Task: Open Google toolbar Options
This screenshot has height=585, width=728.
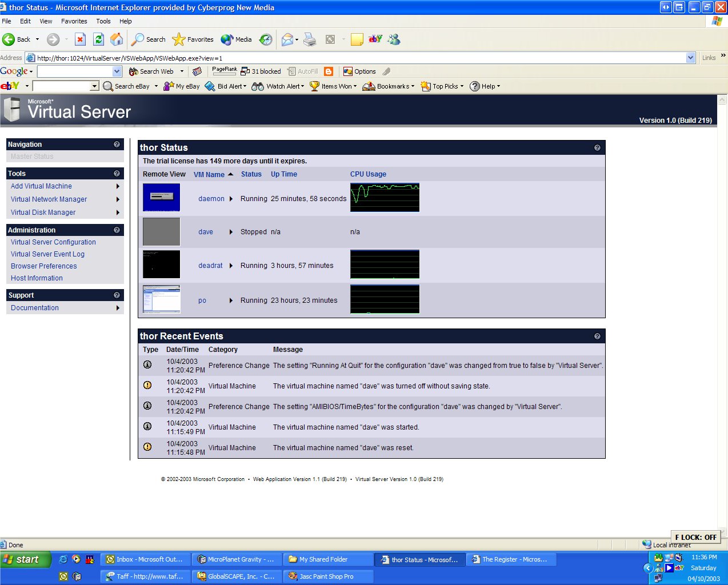Action: pos(359,71)
